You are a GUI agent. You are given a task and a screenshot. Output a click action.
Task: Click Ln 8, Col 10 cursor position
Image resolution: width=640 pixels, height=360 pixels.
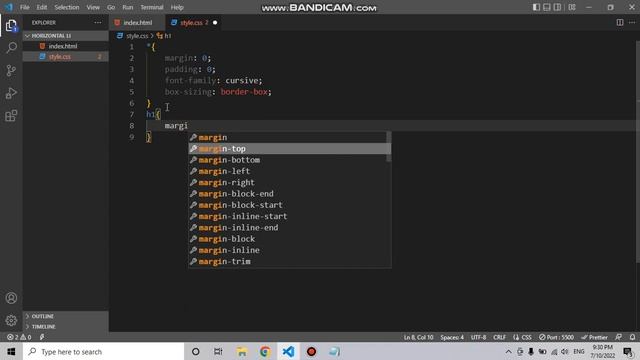click(418, 337)
